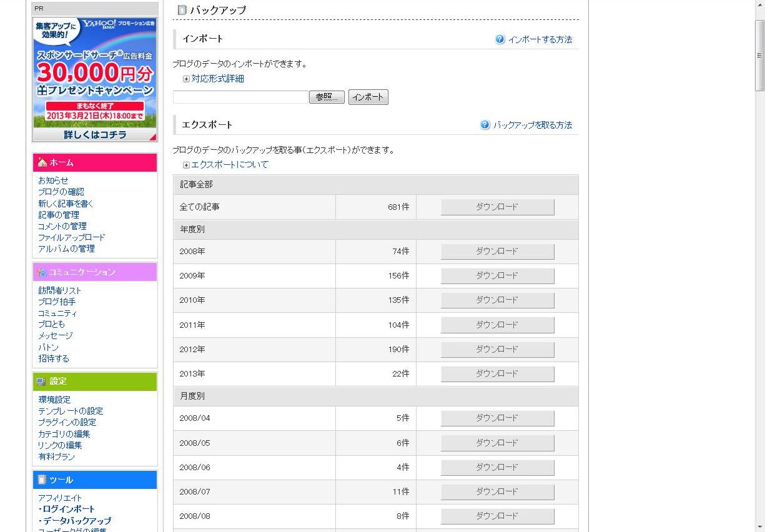Open ブログ拍手 link
Image resolution: width=765 pixels, height=532 pixels.
57,302
